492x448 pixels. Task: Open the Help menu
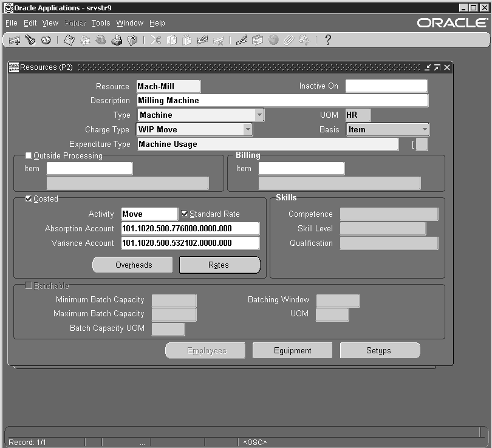157,23
